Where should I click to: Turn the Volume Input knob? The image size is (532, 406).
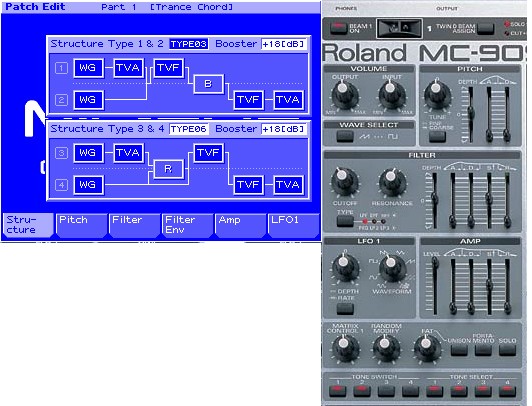[x=392, y=94]
